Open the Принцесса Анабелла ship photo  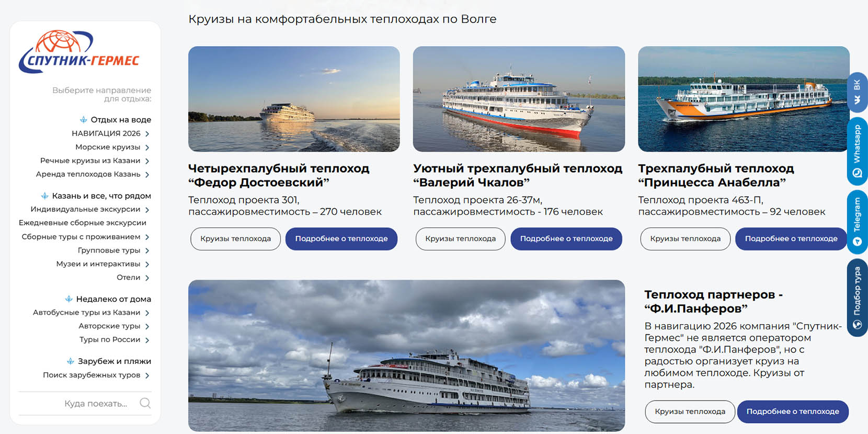click(744, 99)
